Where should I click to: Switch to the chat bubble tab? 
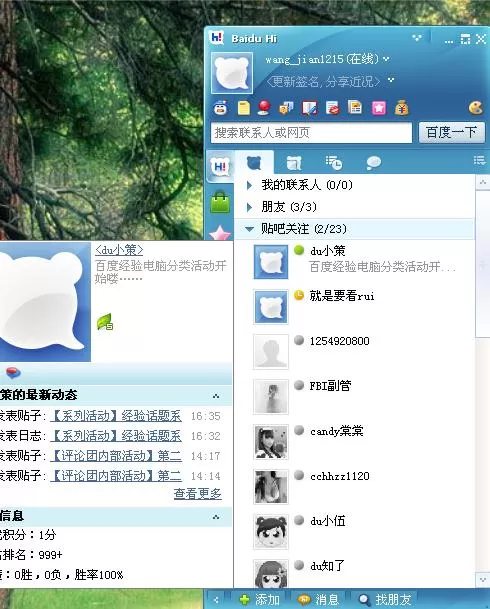point(374,163)
